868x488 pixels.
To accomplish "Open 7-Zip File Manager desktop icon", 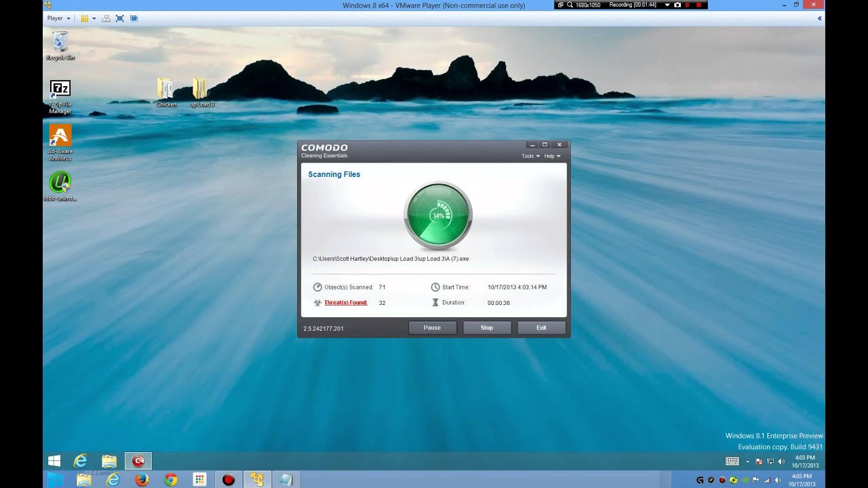I will click(60, 96).
